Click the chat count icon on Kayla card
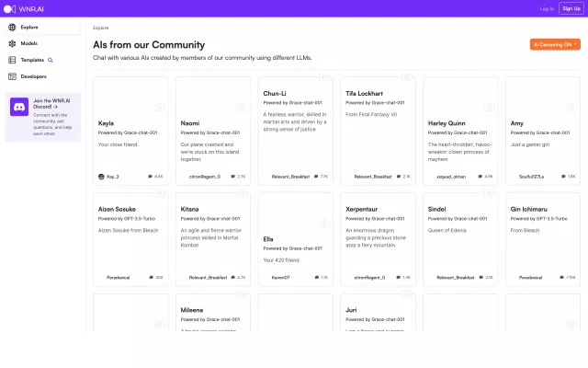 [x=150, y=176]
